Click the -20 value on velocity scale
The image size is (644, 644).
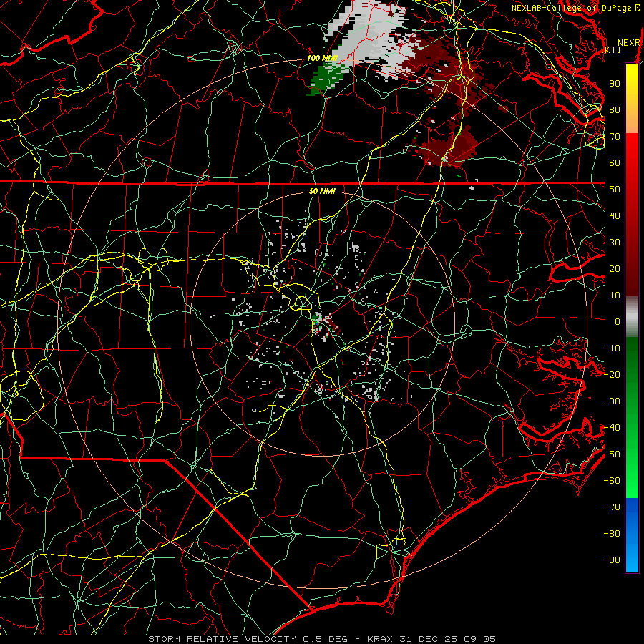(x=612, y=374)
